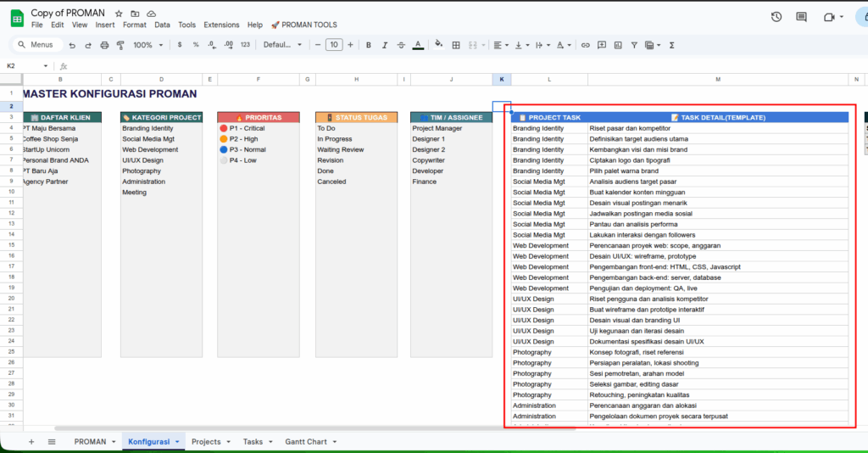Select the Paint format tool

[120, 45]
